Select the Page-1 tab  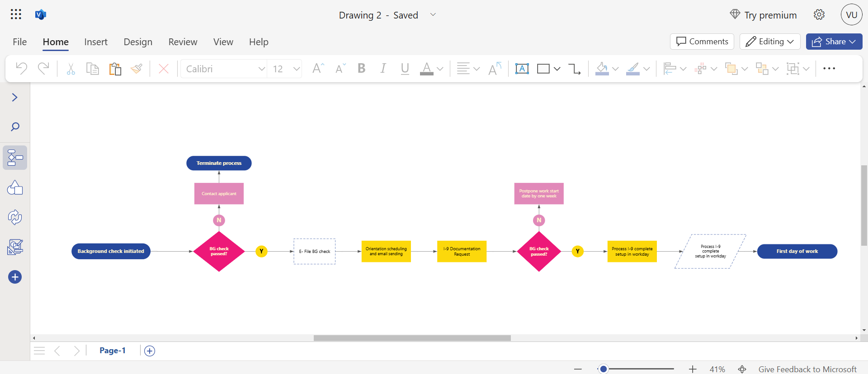coord(113,351)
